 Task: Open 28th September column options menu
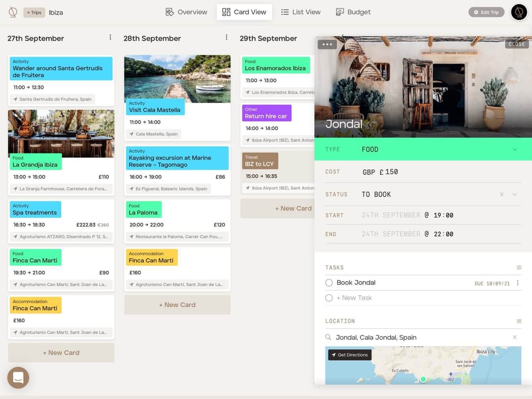click(226, 37)
